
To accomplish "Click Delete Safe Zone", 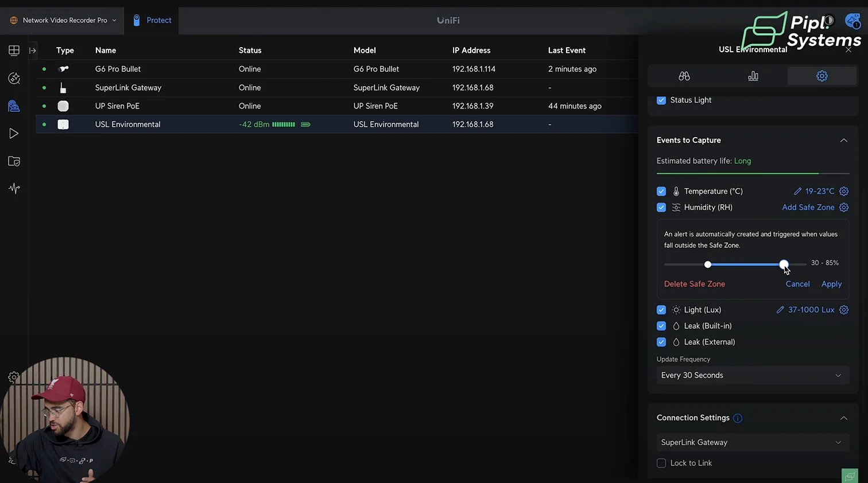I will point(694,284).
